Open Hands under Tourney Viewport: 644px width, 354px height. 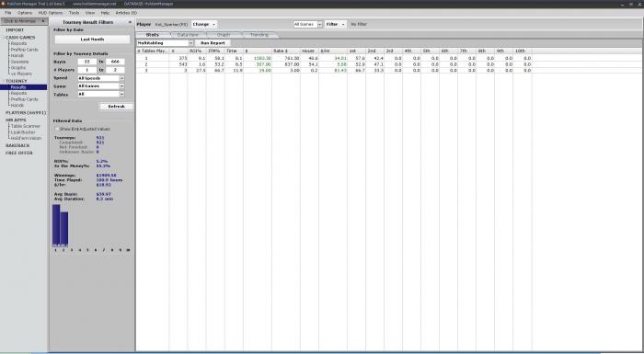pos(17,105)
